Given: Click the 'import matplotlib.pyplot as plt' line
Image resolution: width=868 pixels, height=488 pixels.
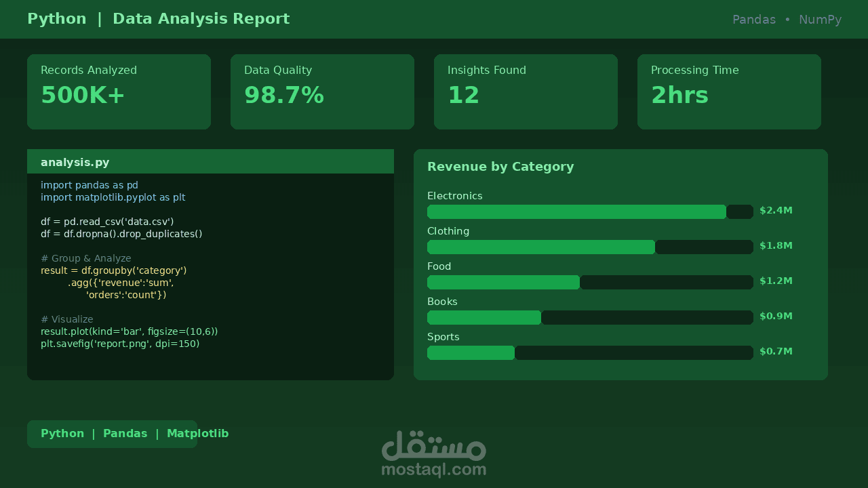Looking at the screenshot, I should tap(113, 197).
